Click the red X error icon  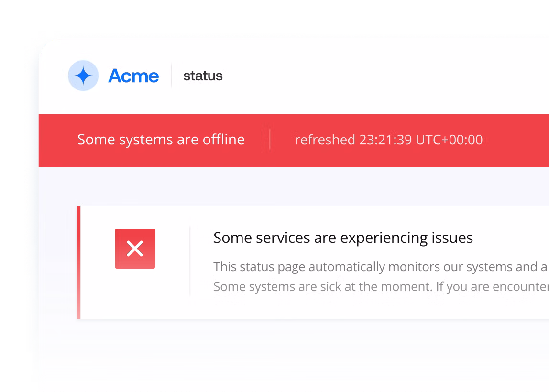pos(135,249)
